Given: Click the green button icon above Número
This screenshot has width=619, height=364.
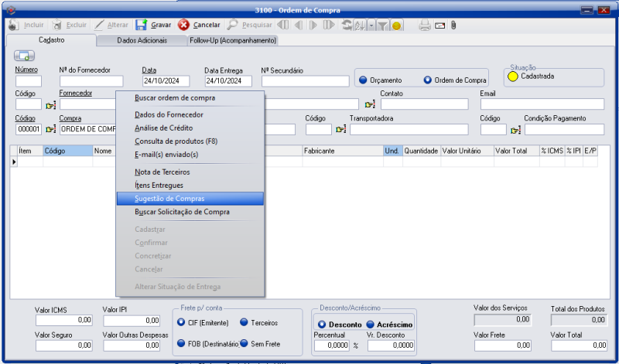Looking at the screenshot, I should tap(25, 56).
